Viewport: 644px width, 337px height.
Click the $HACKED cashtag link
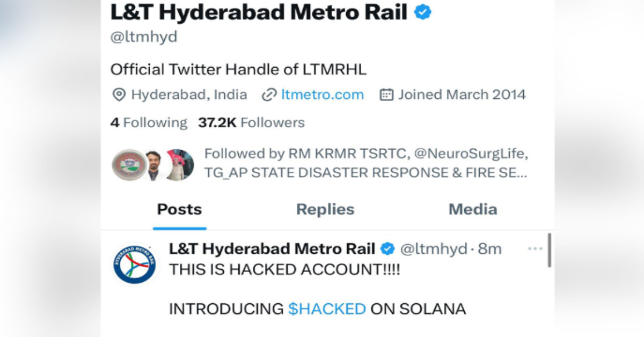coord(327,309)
